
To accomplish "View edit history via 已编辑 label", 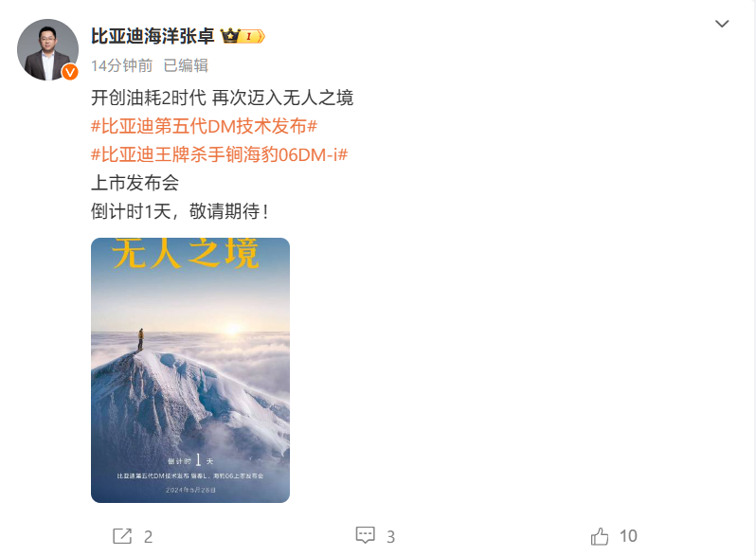I will click(186, 65).
